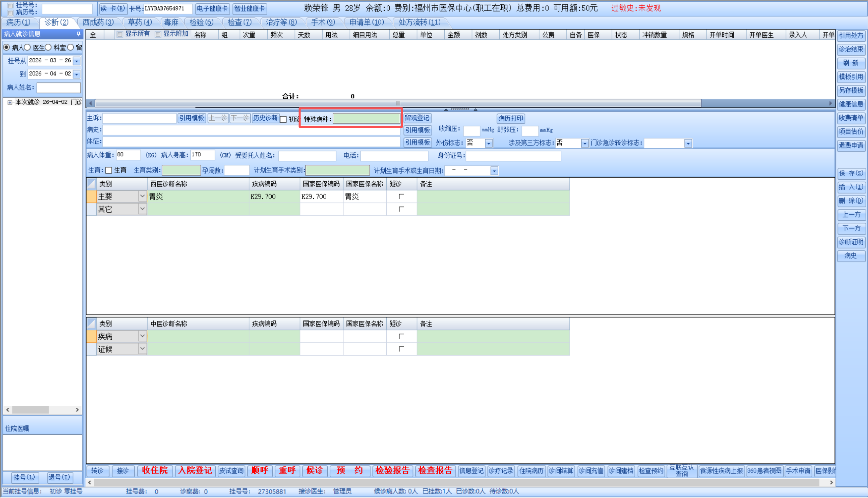Image resolution: width=868 pixels, height=498 pixels.
Task: Click the pin icon on 病人就诊信息 panel
Action: tap(78, 34)
